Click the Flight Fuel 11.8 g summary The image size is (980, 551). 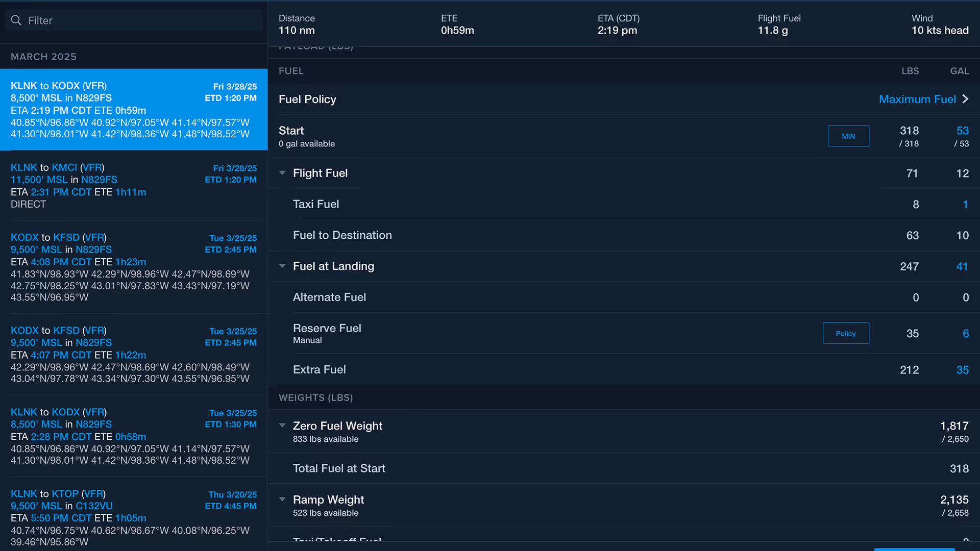click(779, 24)
